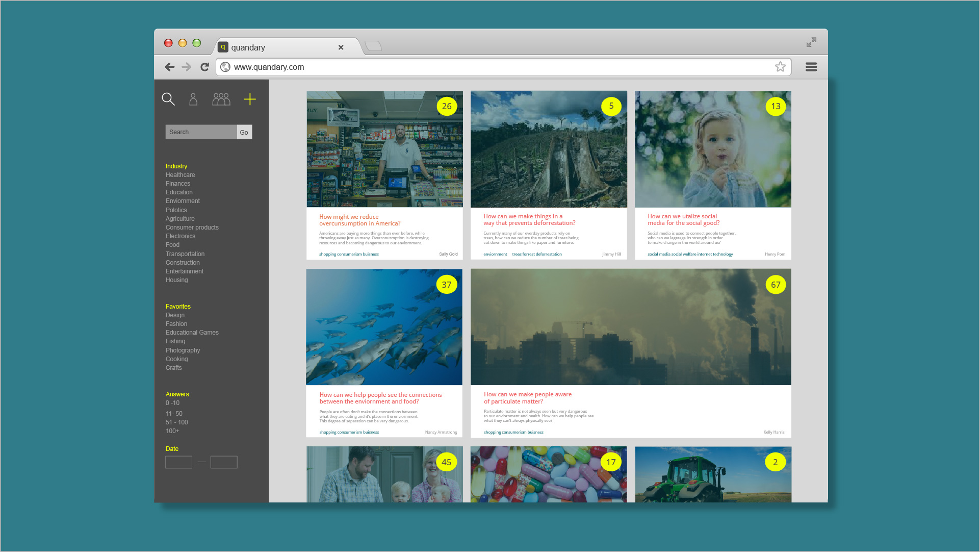Open Fashion in Favorites
Image resolution: width=980 pixels, height=556 pixels.
(176, 324)
